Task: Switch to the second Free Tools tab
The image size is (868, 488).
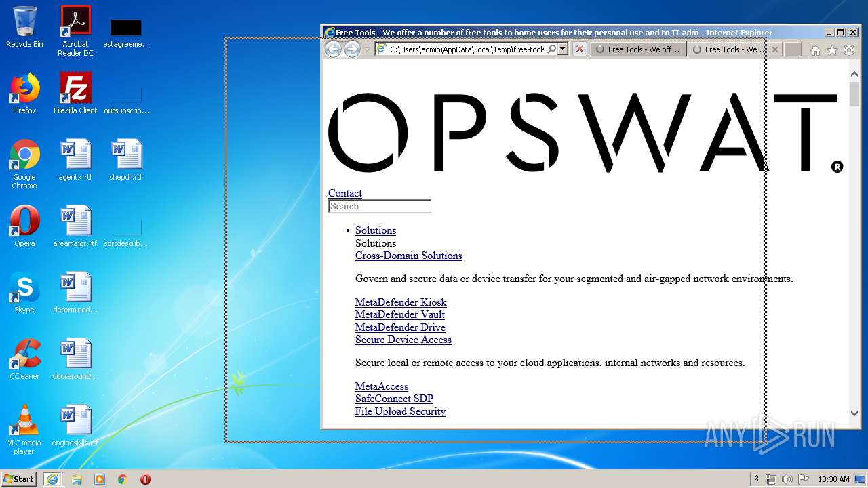Action: click(x=729, y=49)
